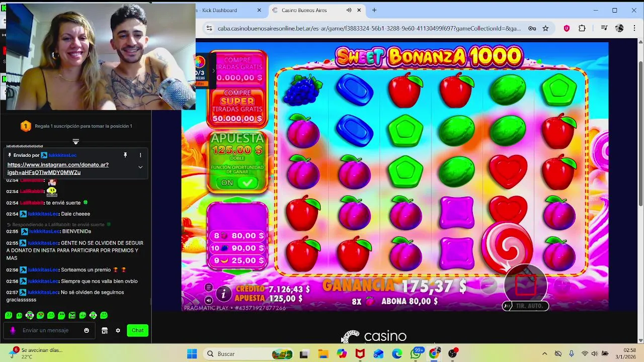Click the Enviar un mensaje field
Viewport: 644px width, 362px height.
pos(49,330)
